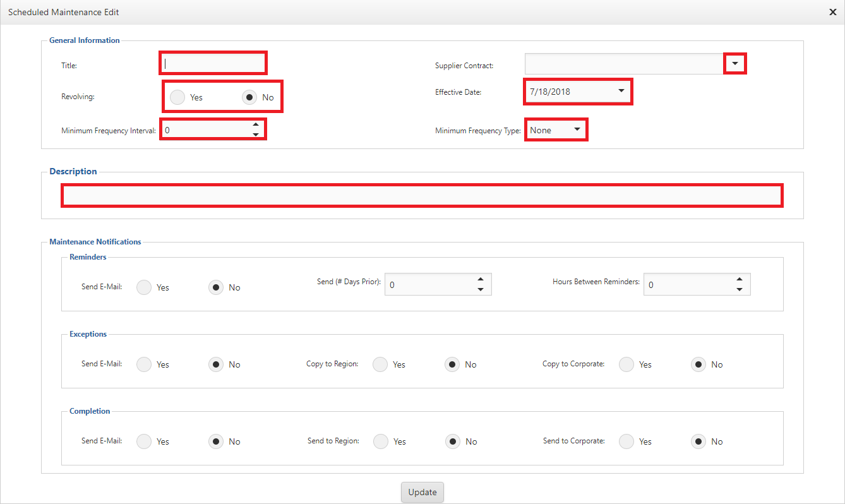This screenshot has height=504, width=845.
Task: Select Yes for Exceptions Copy to Corporate
Action: (x=626, y=364)
